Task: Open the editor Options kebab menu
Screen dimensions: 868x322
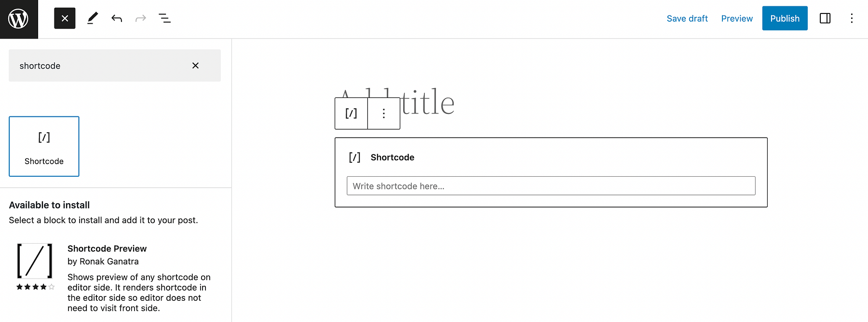Action: click(852, 18)
